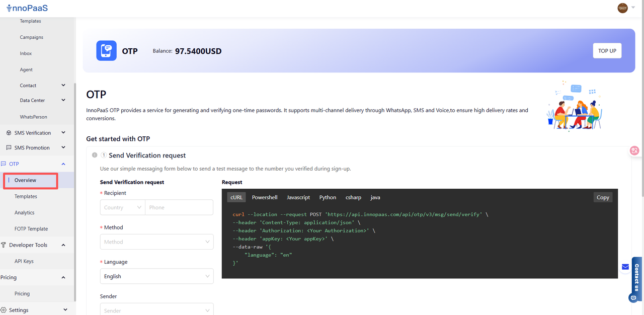Click the translate icon on right edge
The height and width of the screenshot is (315, 644).
click(634, 150)
